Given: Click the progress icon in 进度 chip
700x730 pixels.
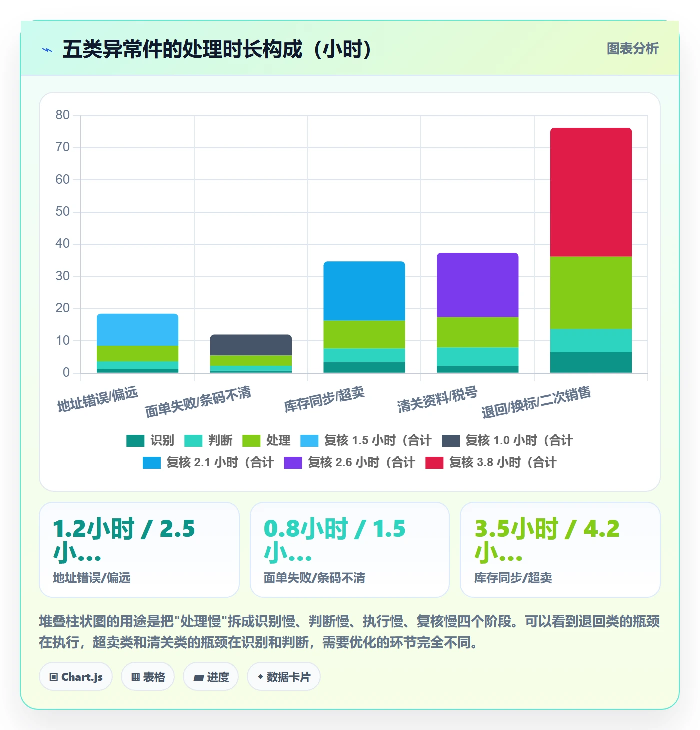Looking at the screenshot, I should [x=199, y=677].
